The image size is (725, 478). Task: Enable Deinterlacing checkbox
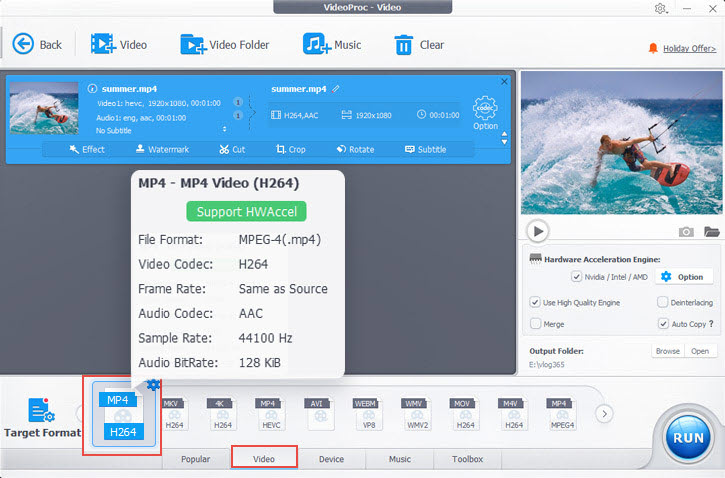coord(662,302)
